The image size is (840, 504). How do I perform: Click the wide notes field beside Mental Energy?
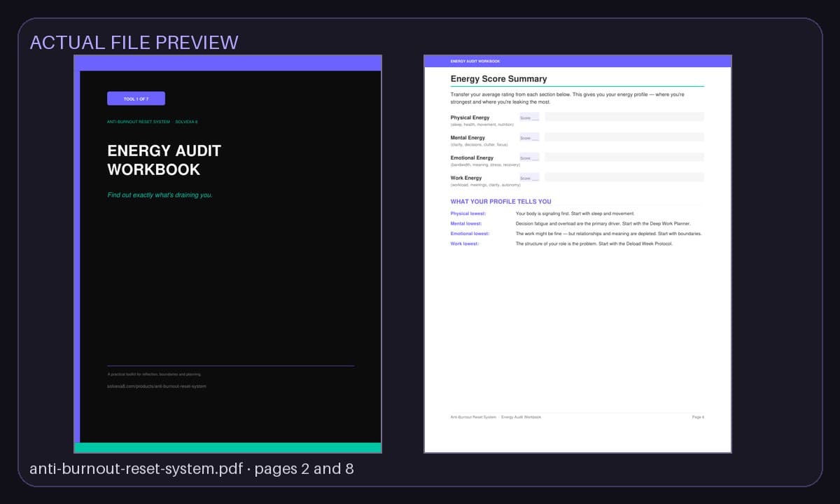tap(624, 137)
